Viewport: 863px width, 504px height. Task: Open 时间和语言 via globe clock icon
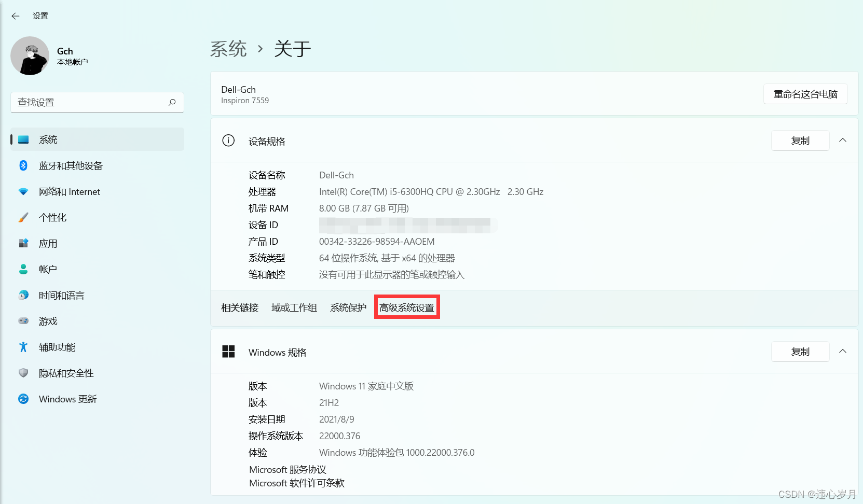click(x=23, y=295)
